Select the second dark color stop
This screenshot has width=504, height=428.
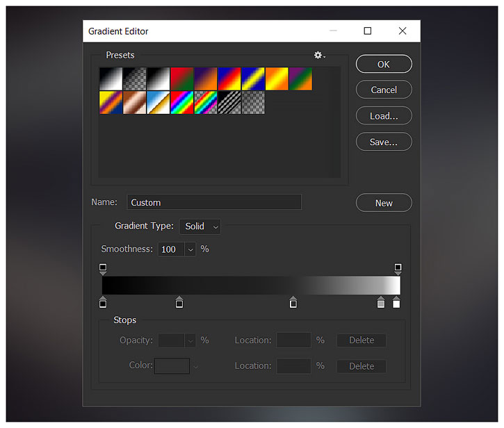click(x=179, y=302)
